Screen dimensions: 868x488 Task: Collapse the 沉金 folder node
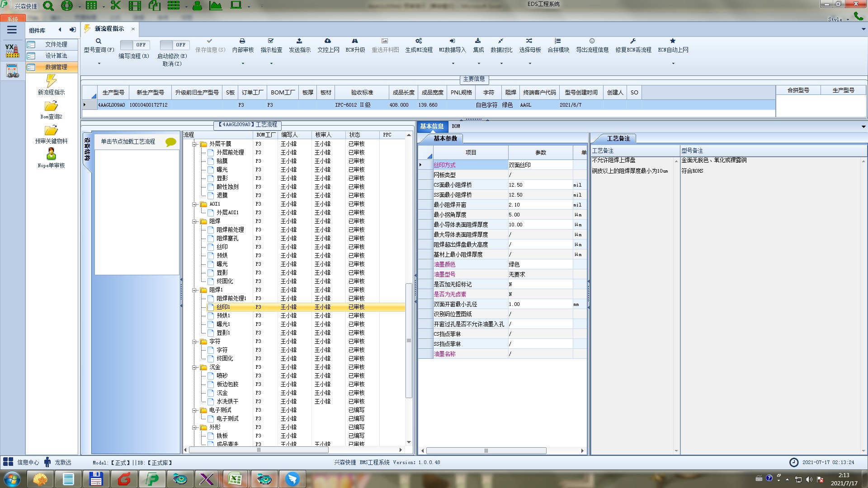coord(195,367)
